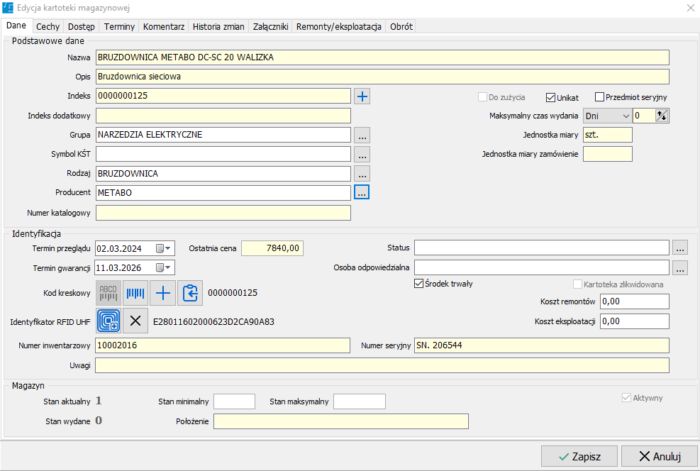Toggle the Unikat checkbox

551,97
